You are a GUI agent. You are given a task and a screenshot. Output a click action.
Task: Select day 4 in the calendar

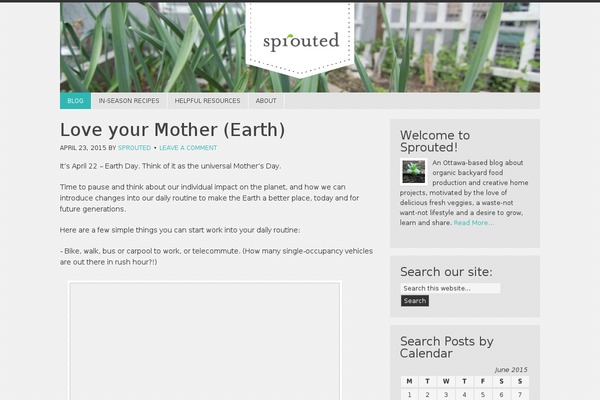pyautogui.click(x=465, y=395)
